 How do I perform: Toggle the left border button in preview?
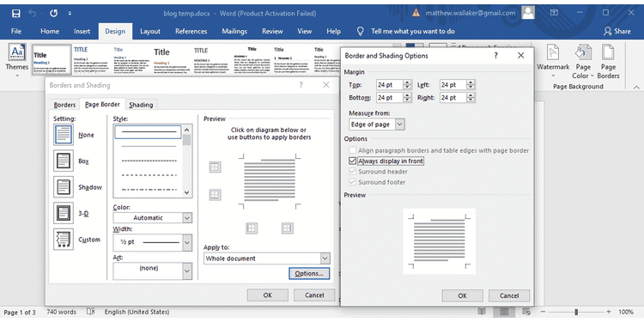pyautogui.click(x=252, y=228)
